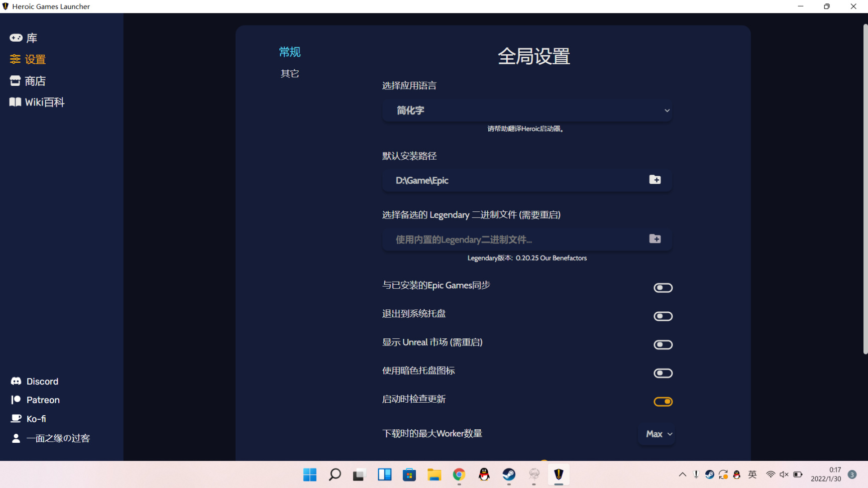Open the 库 (Library) gamepad icon

pos(16,38)
